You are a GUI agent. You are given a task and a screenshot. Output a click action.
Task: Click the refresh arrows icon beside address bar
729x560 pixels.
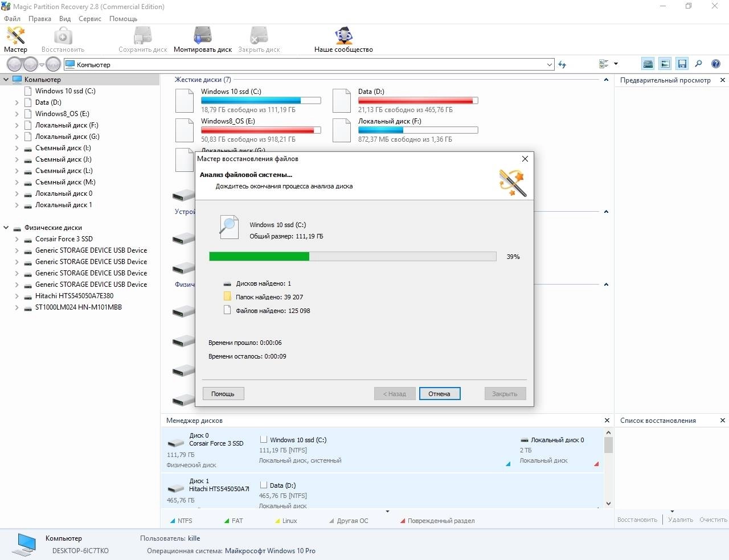(562, 64)
